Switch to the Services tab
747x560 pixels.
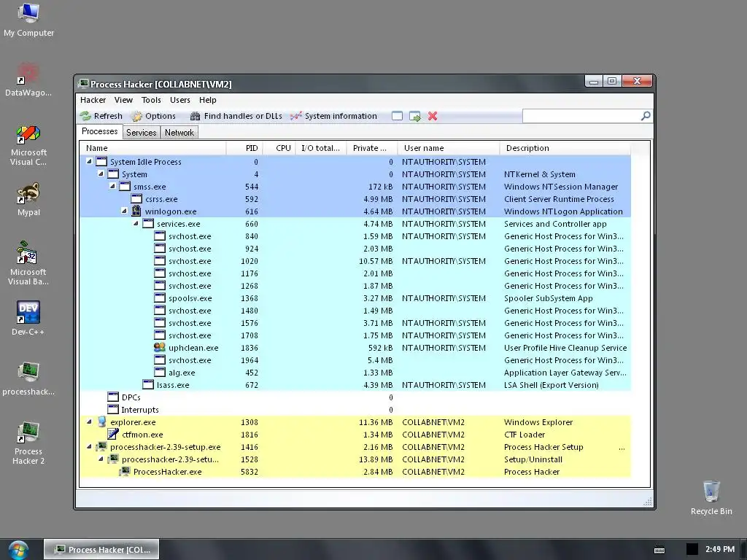(x=141, y=133)
